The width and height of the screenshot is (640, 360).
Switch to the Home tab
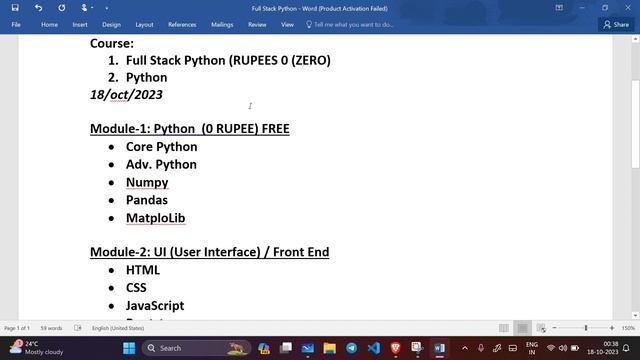[x=49, y=24]
